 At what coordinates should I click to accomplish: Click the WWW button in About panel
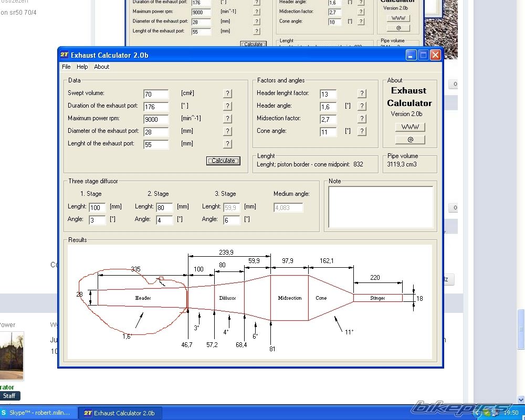pyautogui.click(x=410, y=127)
